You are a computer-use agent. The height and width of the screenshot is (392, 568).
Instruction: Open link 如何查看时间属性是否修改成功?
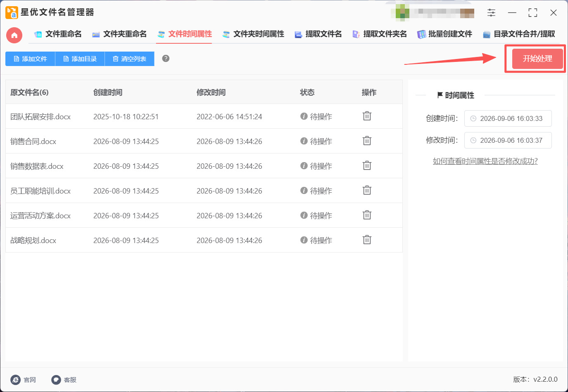point(485,161)
